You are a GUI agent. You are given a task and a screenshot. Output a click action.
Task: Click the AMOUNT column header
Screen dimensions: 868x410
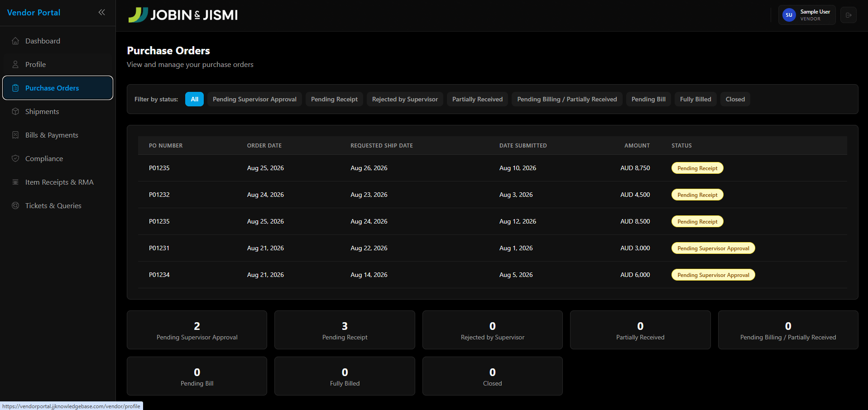637,146
